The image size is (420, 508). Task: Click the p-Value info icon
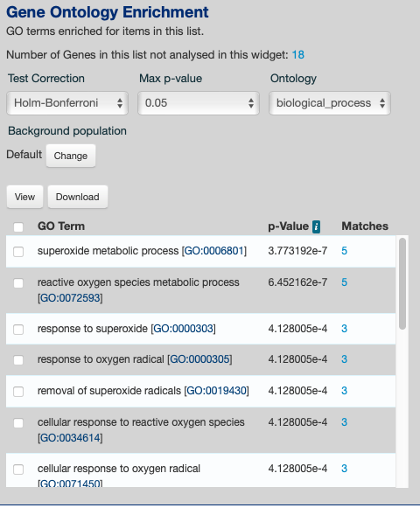[x=316, y=226]
